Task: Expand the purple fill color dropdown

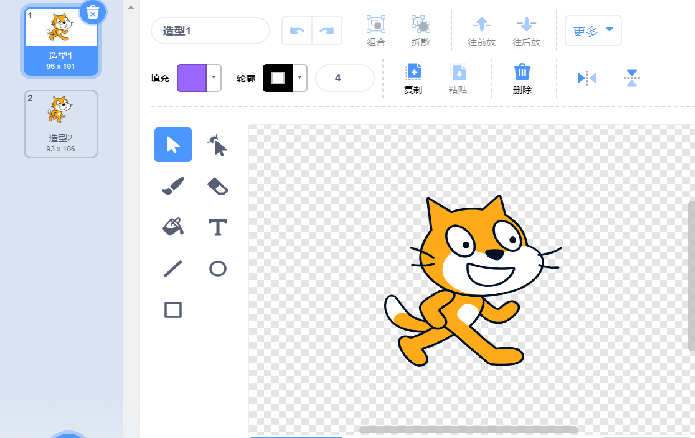Action: pyautogui.click(x=214, y=78)
